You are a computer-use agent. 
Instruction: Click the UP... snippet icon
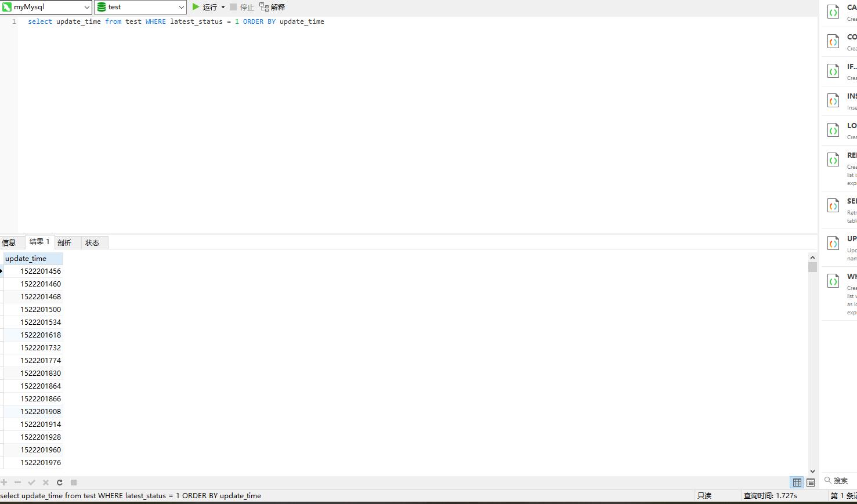[833, 244]
